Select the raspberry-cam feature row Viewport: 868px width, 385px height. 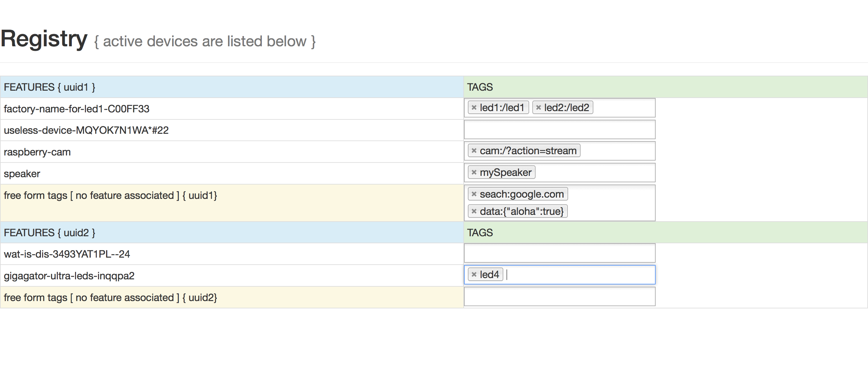pos(37,152)
